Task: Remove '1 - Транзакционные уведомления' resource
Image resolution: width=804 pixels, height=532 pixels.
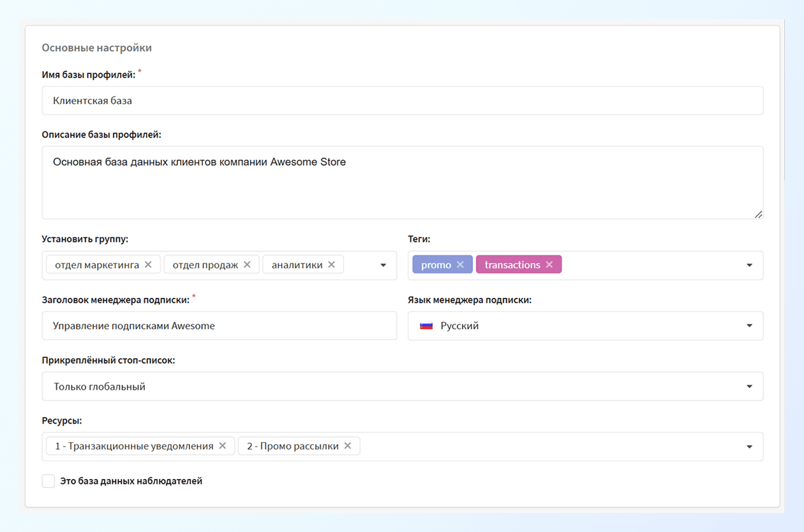Action: click(x=222, y=446)
